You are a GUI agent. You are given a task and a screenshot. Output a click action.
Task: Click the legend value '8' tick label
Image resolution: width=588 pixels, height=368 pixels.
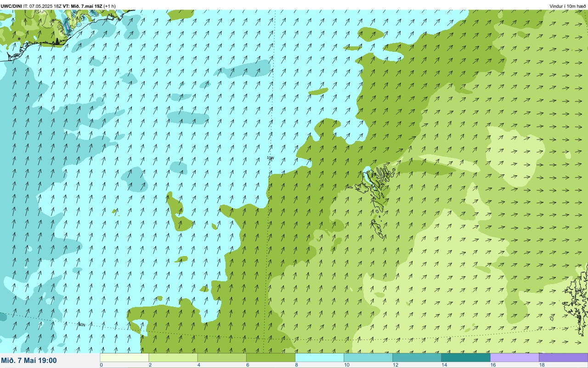pyautogui.click(x=296, y=365)
